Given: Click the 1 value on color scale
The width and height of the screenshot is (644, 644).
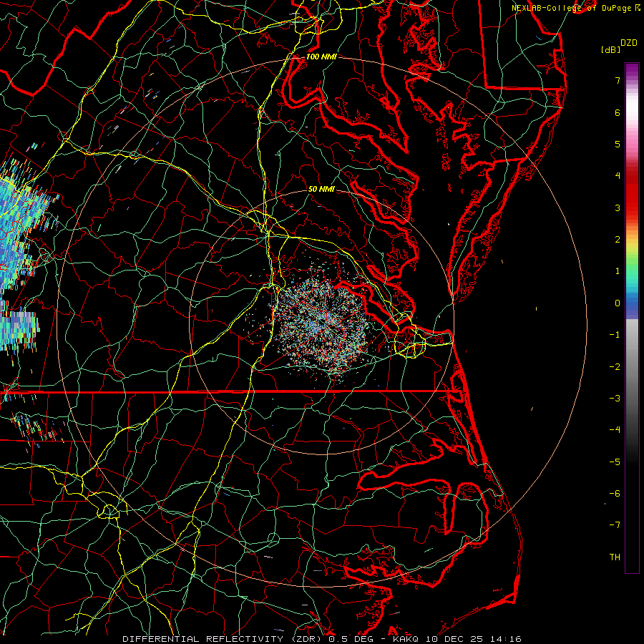Looking at the screenshot, I should 618,271.
